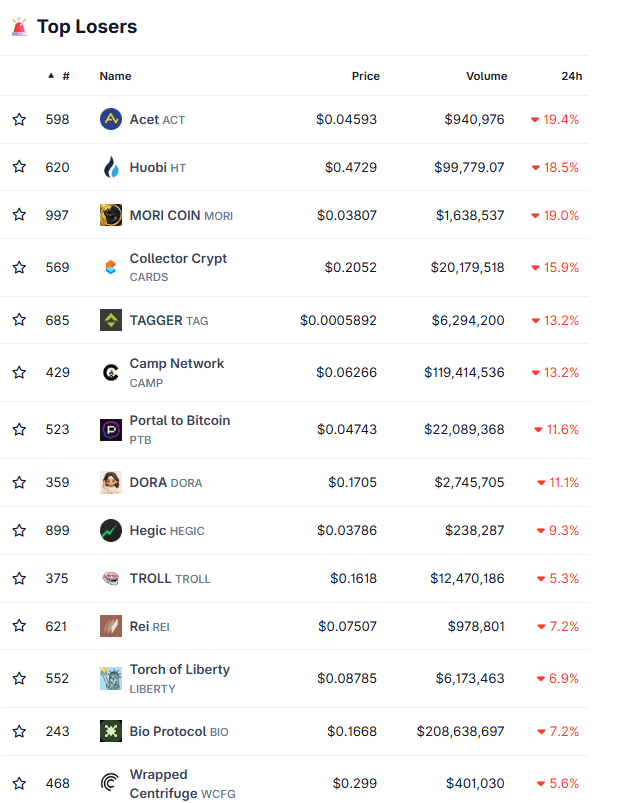Click the Hegic coin logo icon
624x803 pixels.
point(111,530)
